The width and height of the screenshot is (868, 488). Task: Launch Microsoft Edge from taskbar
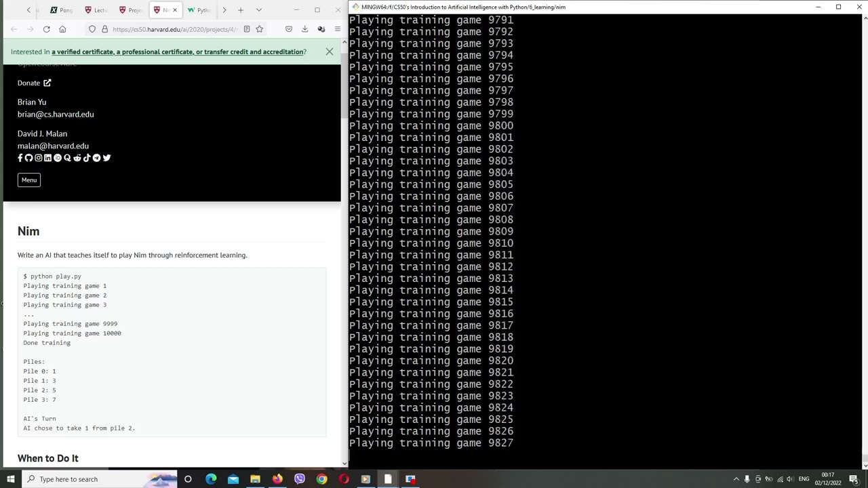click(211, 479)
